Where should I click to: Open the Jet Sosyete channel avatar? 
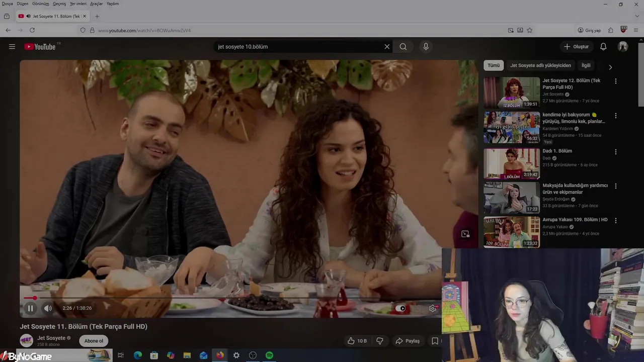(x=26, y=340)
